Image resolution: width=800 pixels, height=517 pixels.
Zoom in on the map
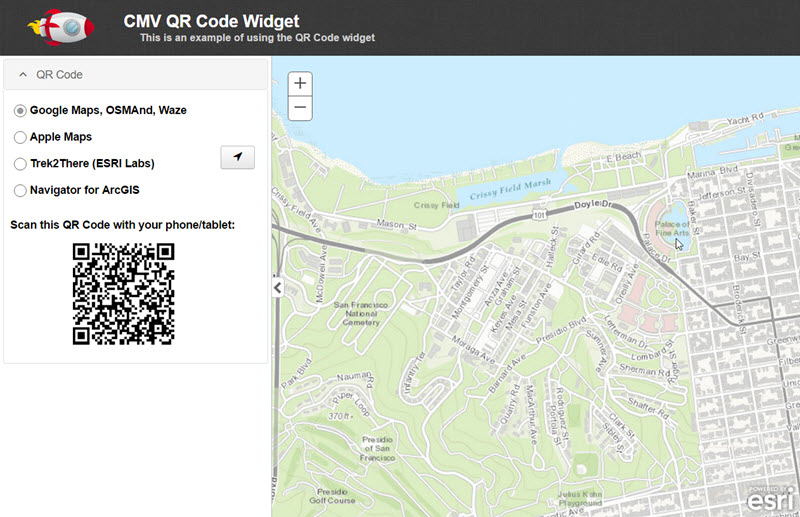click(300, 83)
